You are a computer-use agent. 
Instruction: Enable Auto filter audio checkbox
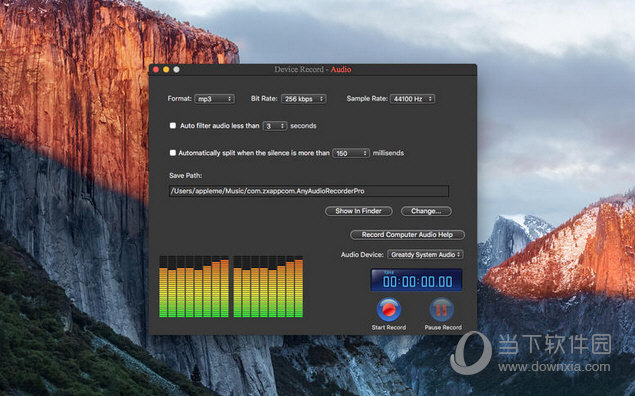[173, 126]
